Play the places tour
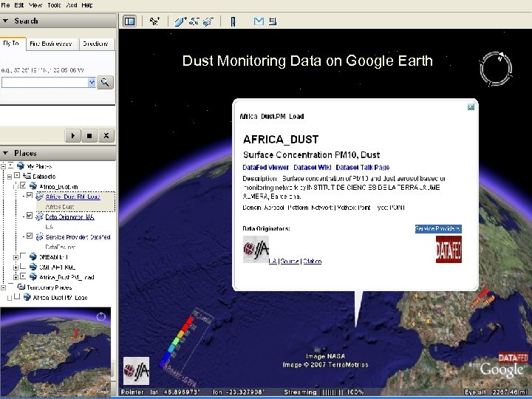 [73, 136]
